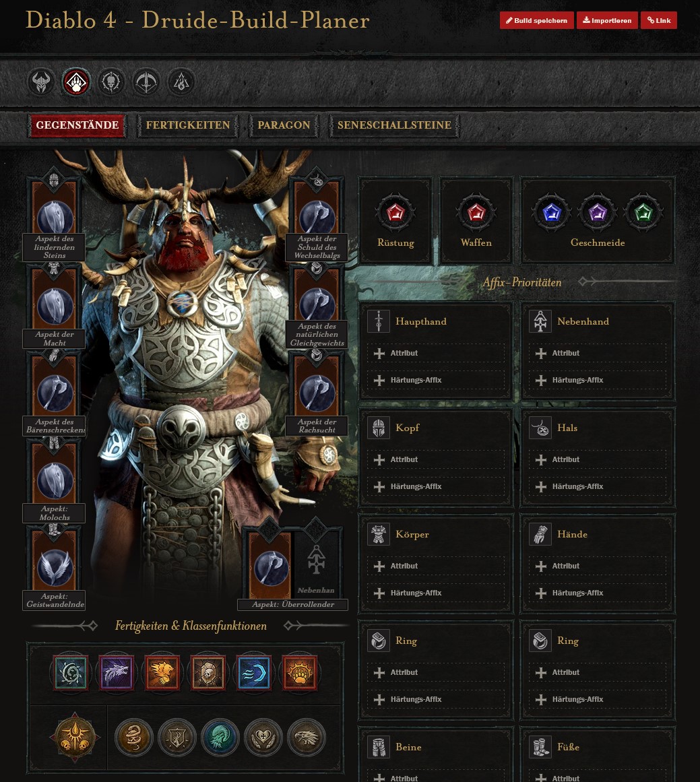The width and height of the screenshot is (700, 782).
Task: Open the chest slot Aspekt der Macht
Action: coord(55,305)
